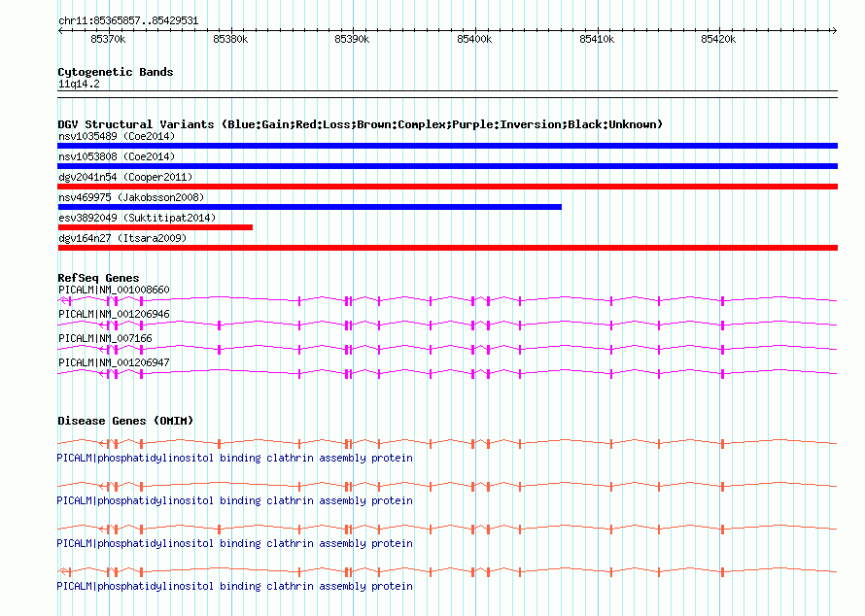Click the dgv2041n54 (Cooper2011) label

[125, 177]
